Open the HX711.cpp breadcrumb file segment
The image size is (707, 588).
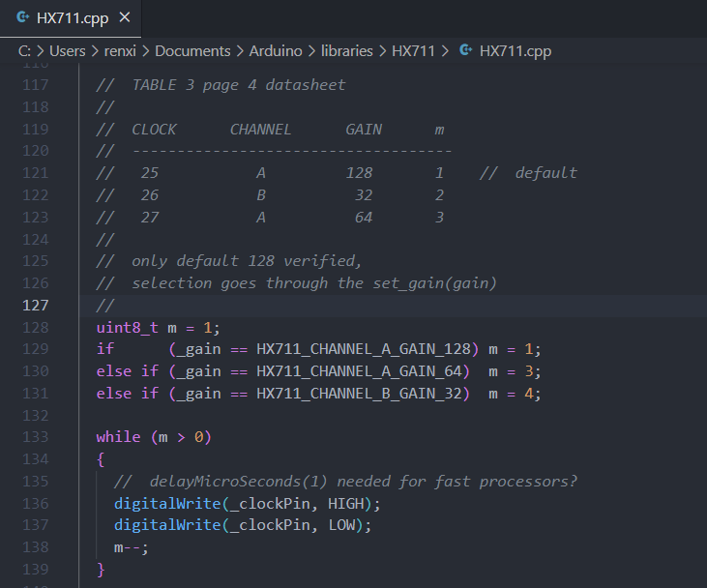516,51
